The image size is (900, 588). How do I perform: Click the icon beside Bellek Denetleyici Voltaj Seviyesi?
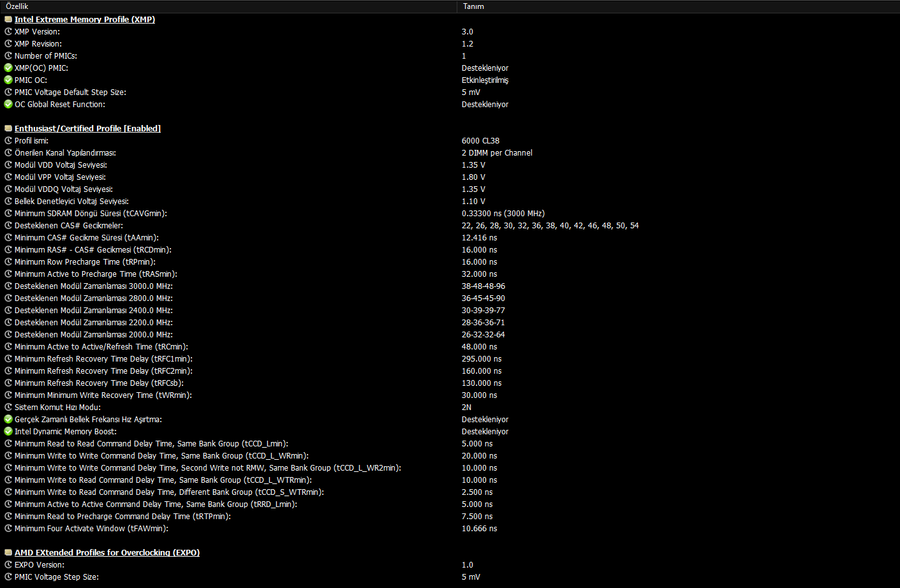tap(8, 202)
